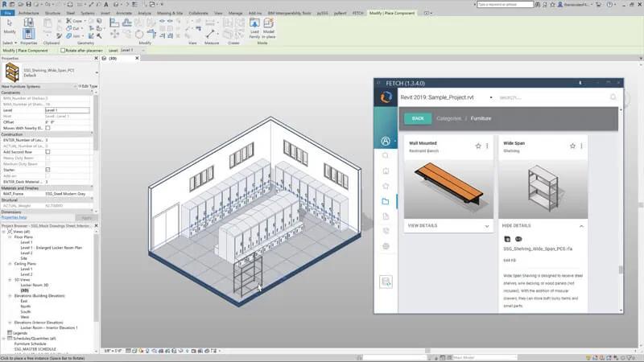This screenshot has height=362, width=644.
Task: Click the Apply button in Properties
Action: [86, 217]
